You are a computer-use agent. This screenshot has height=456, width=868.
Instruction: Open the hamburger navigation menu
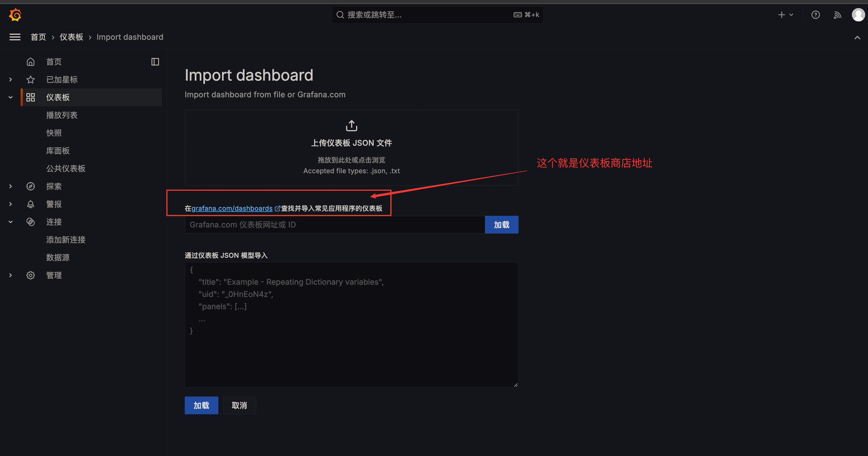click(x=15, y=37)
